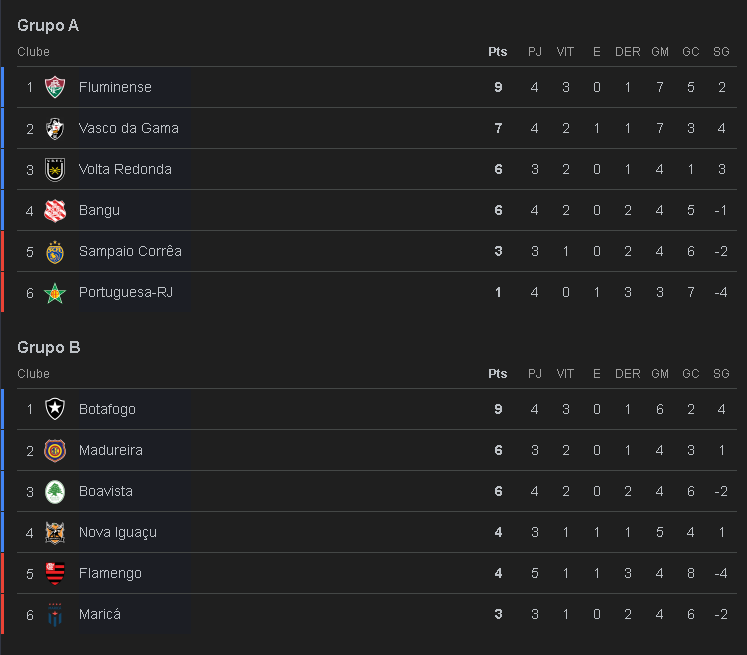747x655 pixels.
Task: Click the SG column header in Grupo B
Action: [721, 374]
